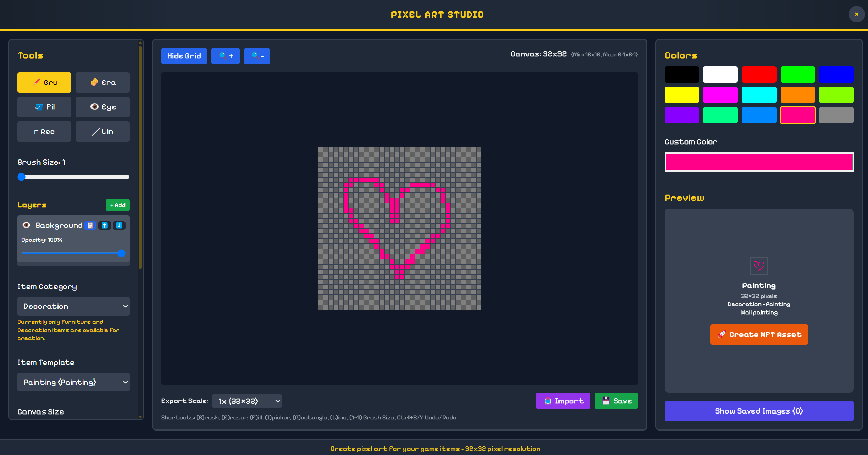The width and height of the screenshot is (868, 455).
Task: Select the Fill bucket tool
Action: click(x=44, y=107)
